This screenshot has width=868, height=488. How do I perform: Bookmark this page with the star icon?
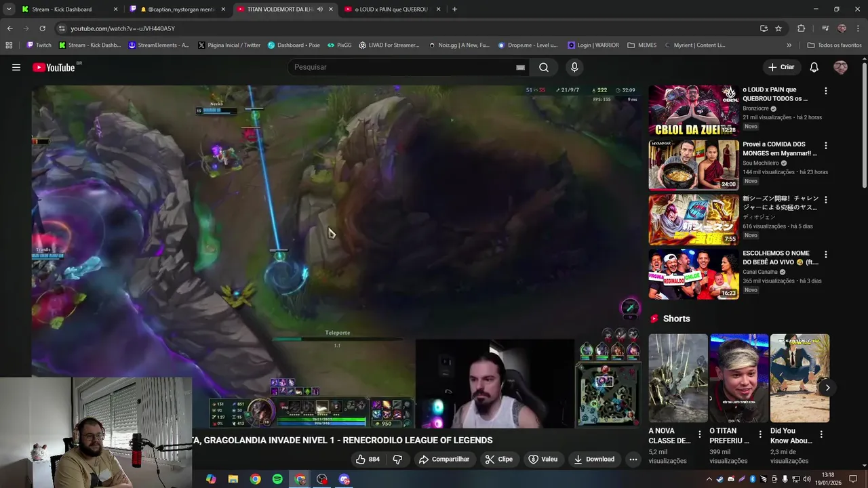(x=778, y=28)
